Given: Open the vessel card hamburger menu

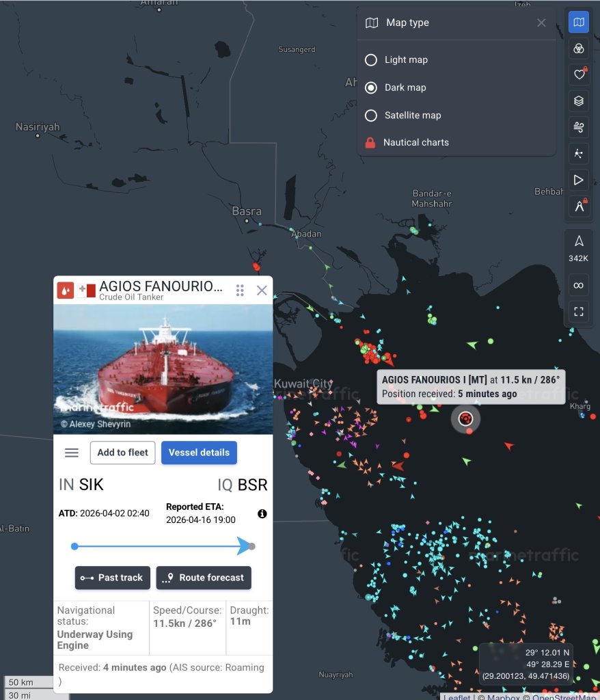Looking at the screenshot, I should click(x=72, y=453).
